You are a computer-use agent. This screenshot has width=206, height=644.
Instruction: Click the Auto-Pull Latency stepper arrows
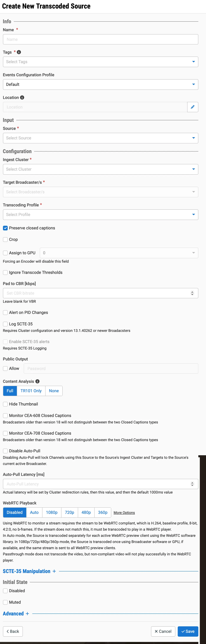point(192,484)
